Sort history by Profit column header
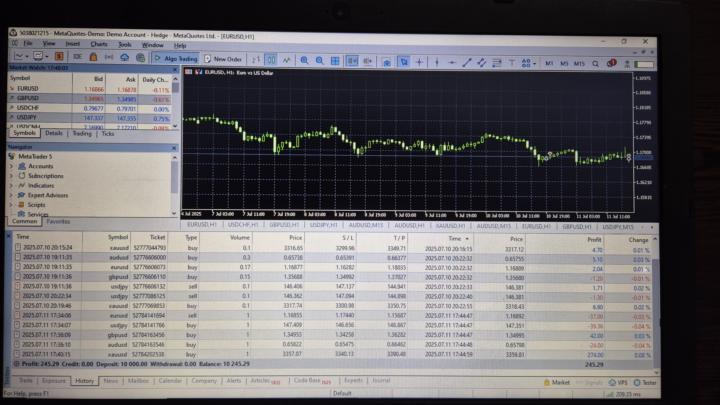Viewport: 720px width, 405px height. click(x=594, y=240)
